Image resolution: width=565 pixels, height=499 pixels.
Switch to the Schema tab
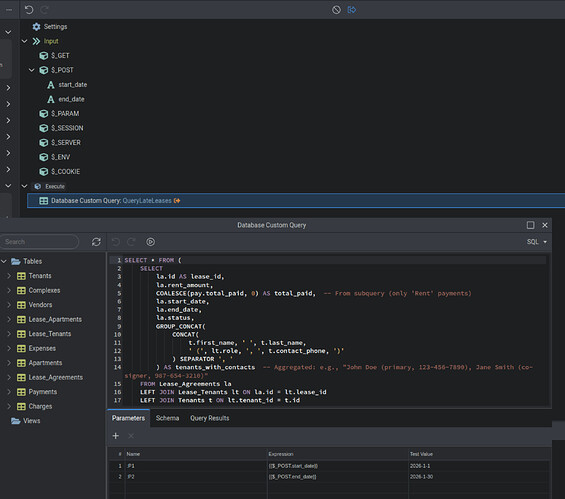(167, 418)
